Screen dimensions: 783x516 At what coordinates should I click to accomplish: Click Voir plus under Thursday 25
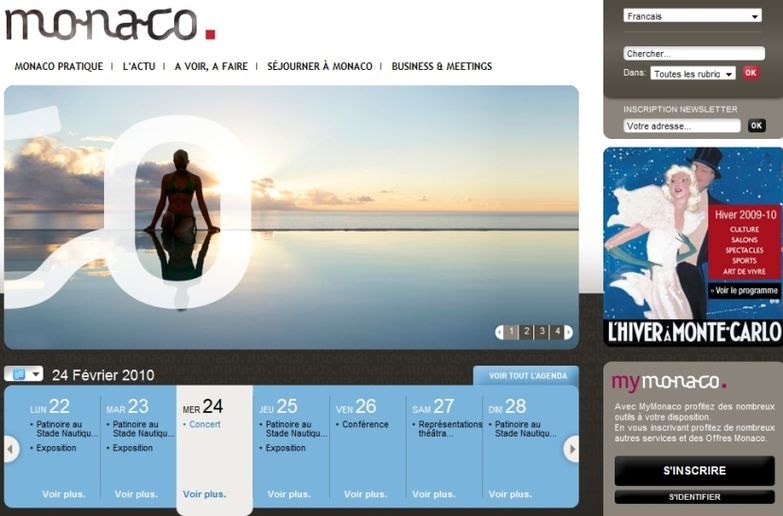[289, 494]
